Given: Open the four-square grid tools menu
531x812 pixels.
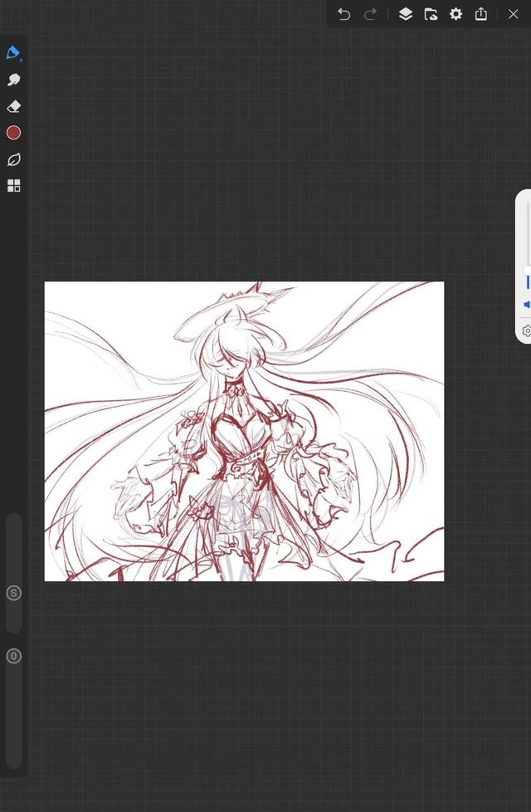Looking at the screenshot, I should tap(13, 186).
